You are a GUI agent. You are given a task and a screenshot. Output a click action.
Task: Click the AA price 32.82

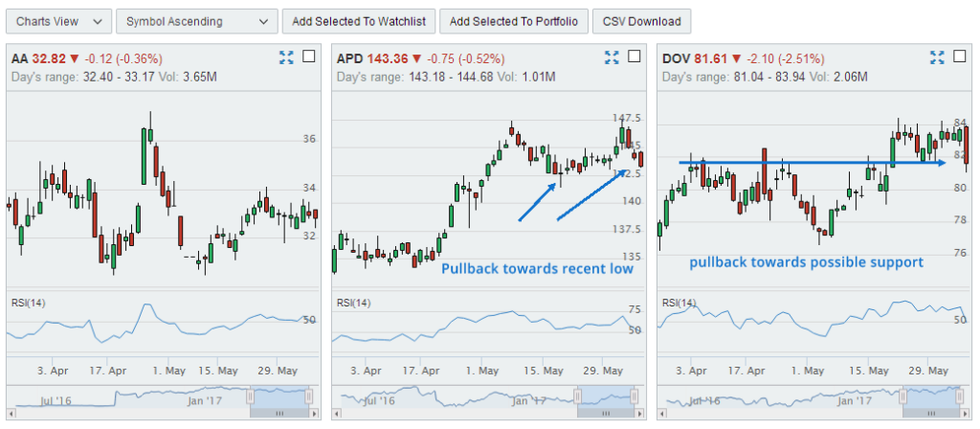coord(49,59)
